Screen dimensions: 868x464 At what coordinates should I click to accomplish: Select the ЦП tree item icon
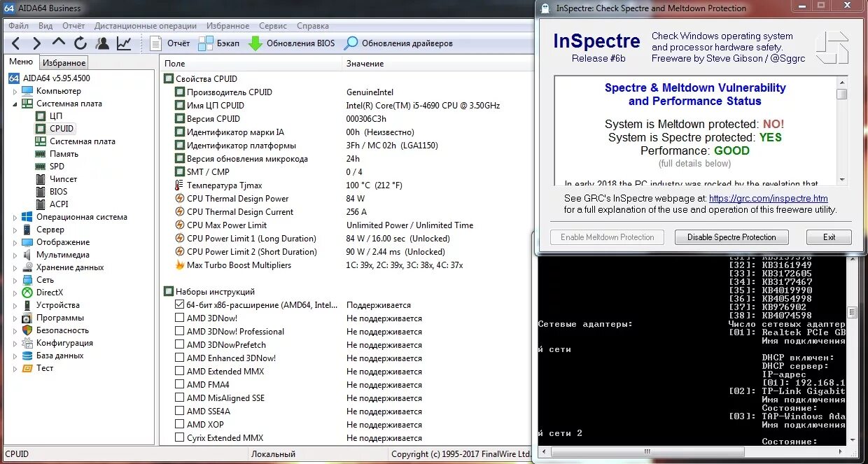pyautogui.click(x=41, y=116)
